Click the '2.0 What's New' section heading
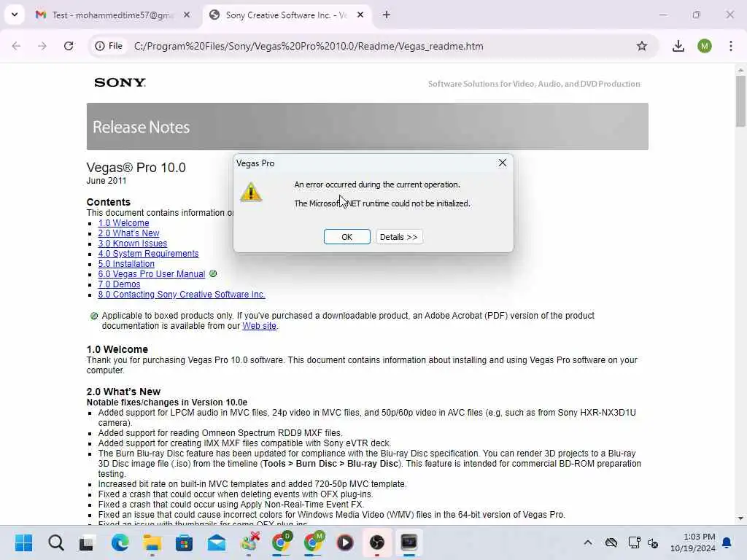 tap(123, 392)
